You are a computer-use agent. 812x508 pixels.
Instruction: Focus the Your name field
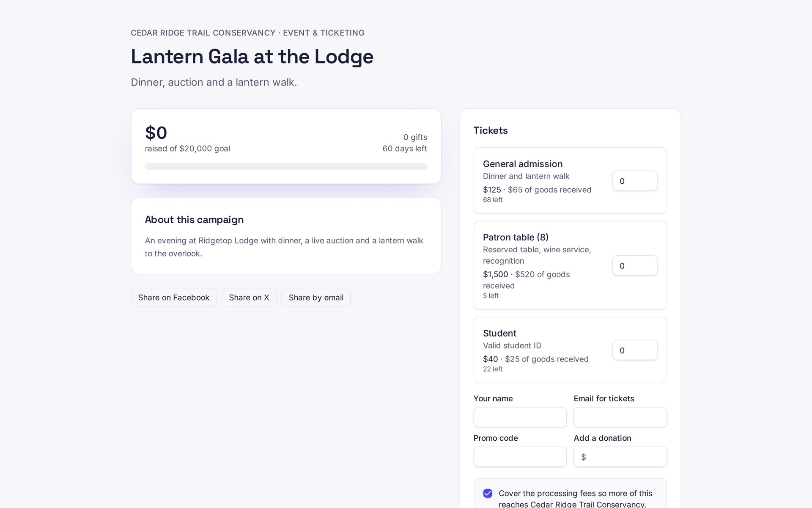pos(520,417)
